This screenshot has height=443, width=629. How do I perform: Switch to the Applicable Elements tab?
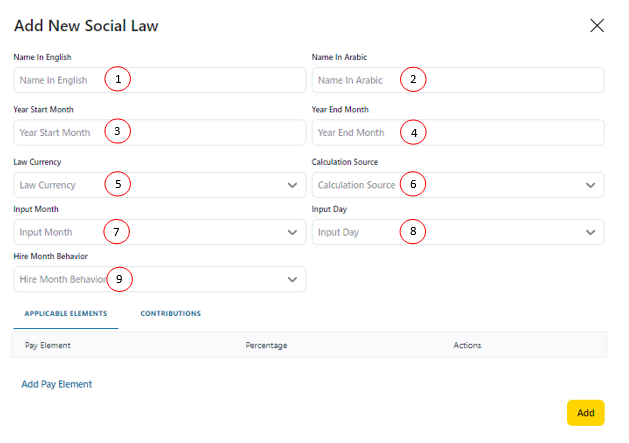[x=66, y=314]
